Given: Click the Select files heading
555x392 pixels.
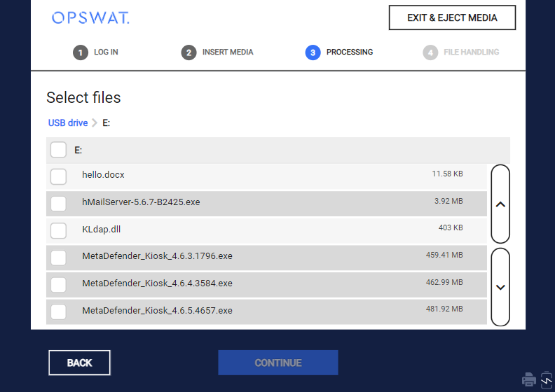Looking at the screenshot, I should pos(83,97).
